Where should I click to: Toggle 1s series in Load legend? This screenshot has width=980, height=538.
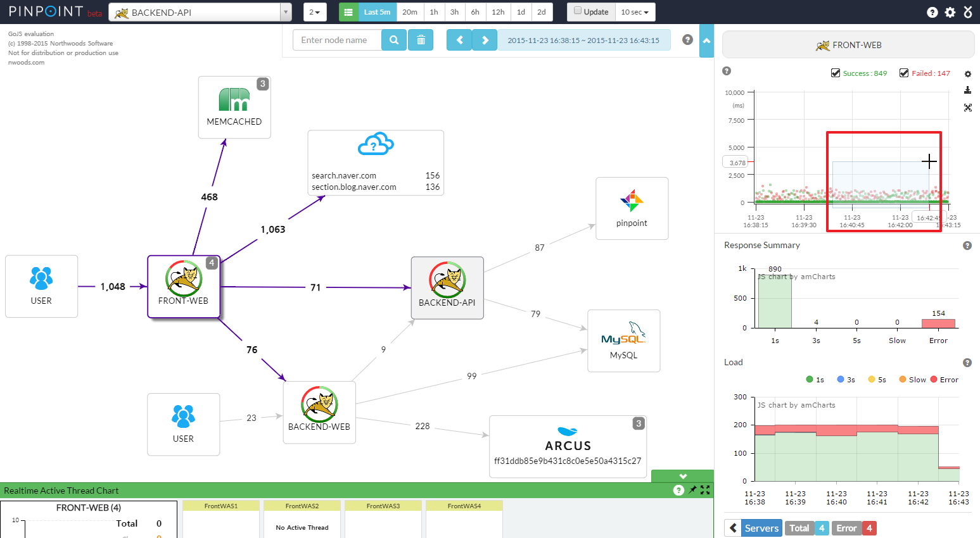click(x=815, y=380)
